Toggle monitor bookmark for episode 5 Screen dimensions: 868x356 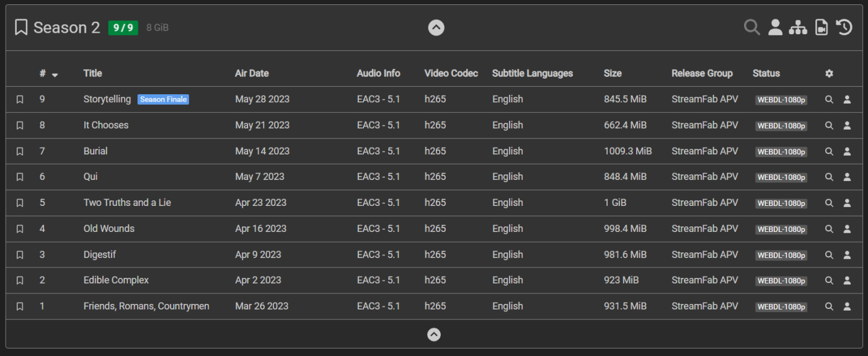coord(20,203)
